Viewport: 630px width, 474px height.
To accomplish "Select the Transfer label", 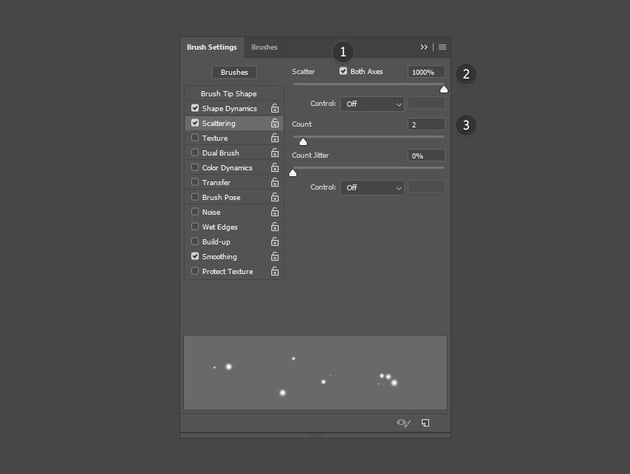I will 216,182.
